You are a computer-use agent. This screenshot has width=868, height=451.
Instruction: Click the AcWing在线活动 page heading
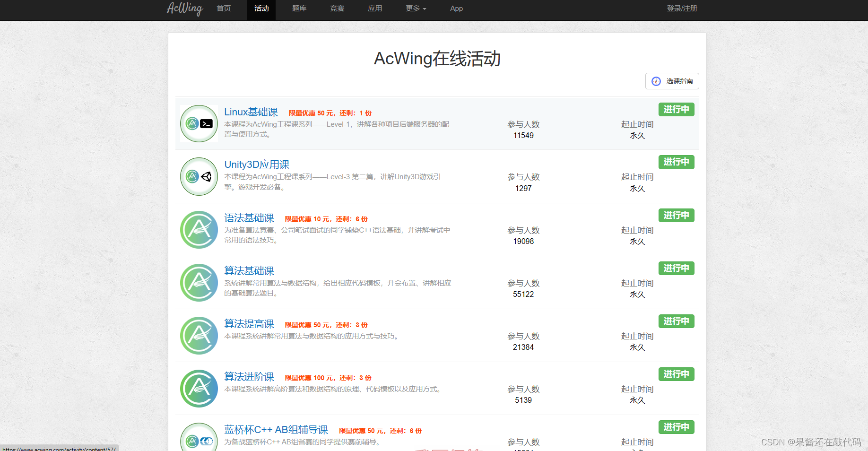[x=437, y=59]
